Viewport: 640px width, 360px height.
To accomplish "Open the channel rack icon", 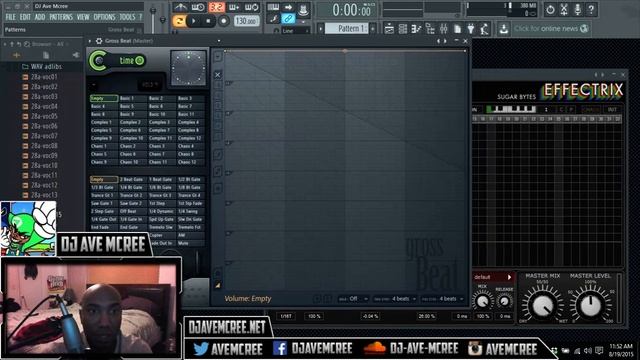I will [402, 29].
